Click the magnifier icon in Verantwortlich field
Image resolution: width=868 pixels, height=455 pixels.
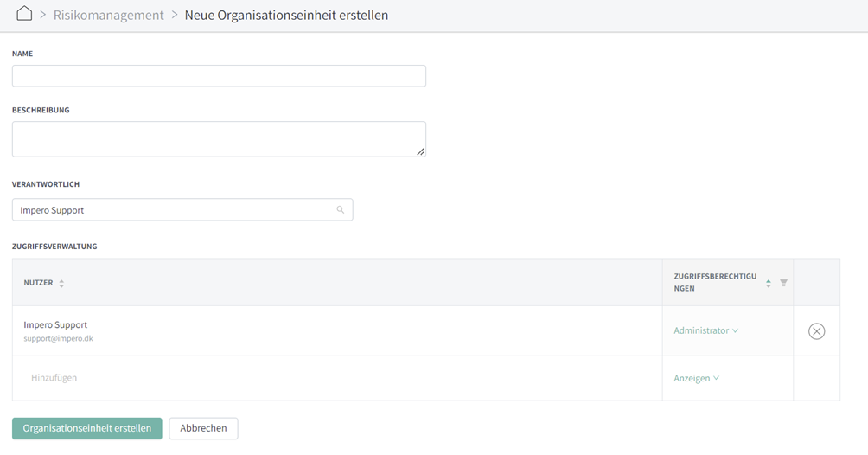point(341,209)
